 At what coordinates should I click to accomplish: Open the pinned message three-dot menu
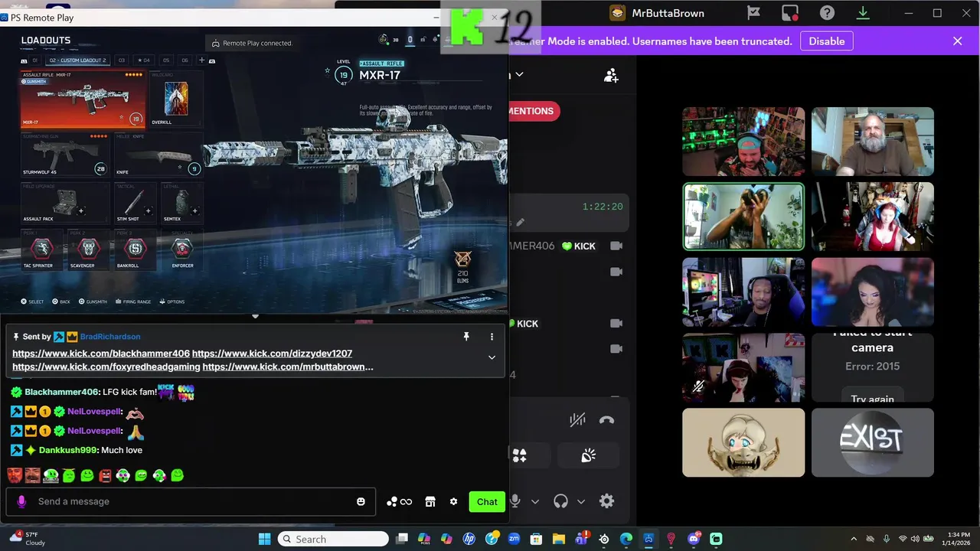pyautogui.click(x=492, y=337)
